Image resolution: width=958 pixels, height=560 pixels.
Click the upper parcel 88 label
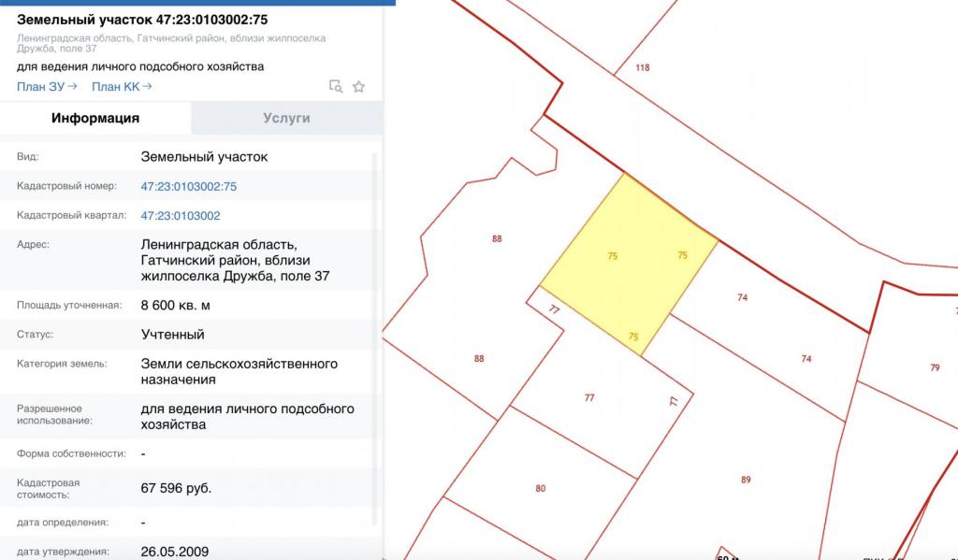(x=497, y=238)
